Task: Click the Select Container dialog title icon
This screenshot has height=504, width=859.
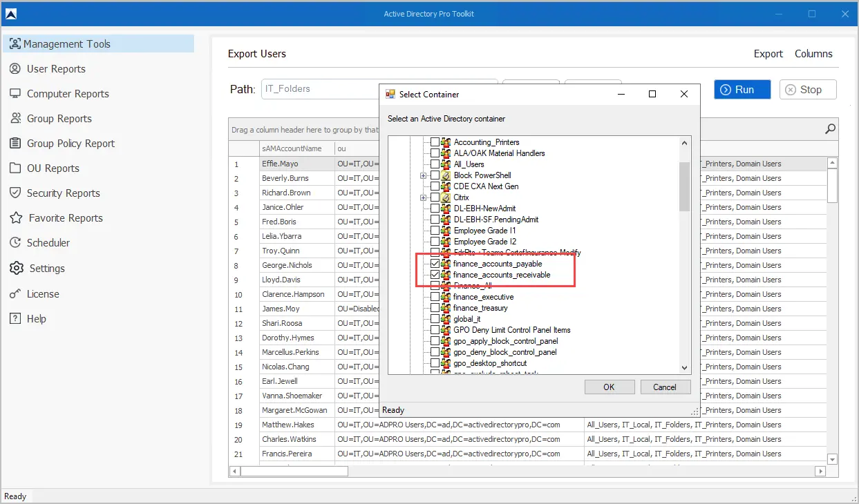Action: pyautogui.click(x=390, y=94)
